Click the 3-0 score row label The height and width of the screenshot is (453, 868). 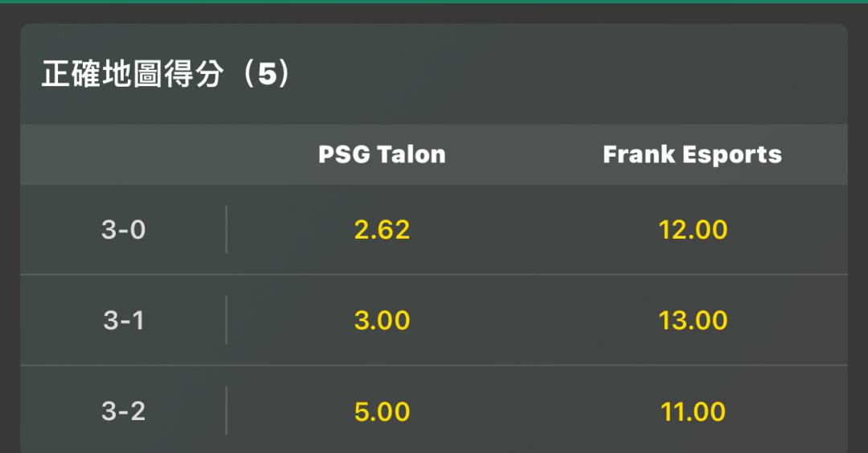pos(124,230)
